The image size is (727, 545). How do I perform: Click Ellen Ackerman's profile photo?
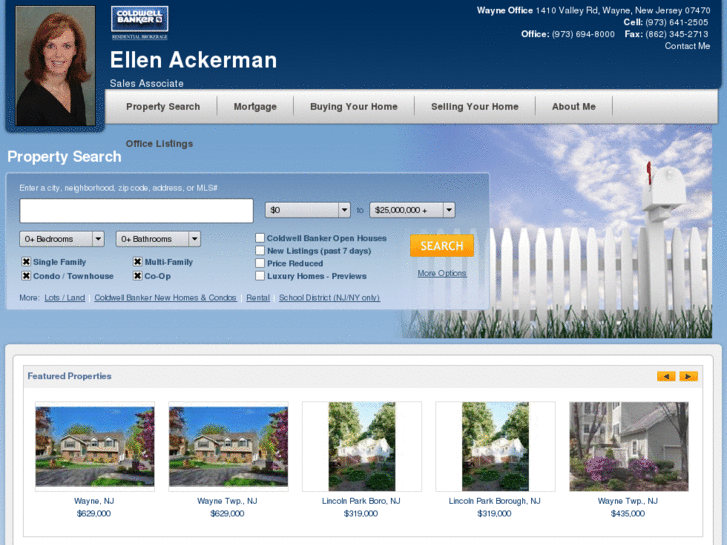[x=55, y=66]
